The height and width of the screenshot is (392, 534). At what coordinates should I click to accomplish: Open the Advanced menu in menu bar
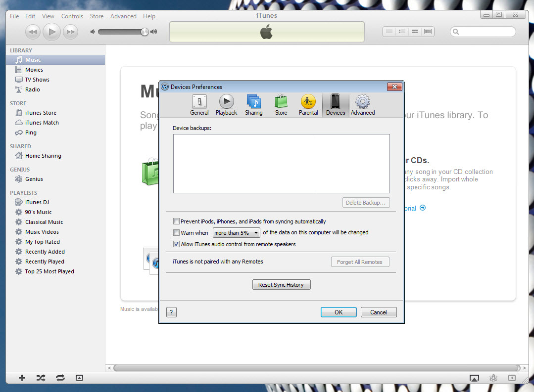(x=123, y=16)
